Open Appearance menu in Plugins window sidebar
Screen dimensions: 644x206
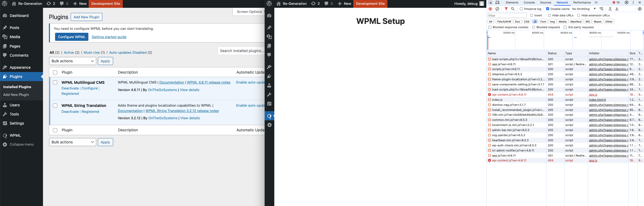20,67
